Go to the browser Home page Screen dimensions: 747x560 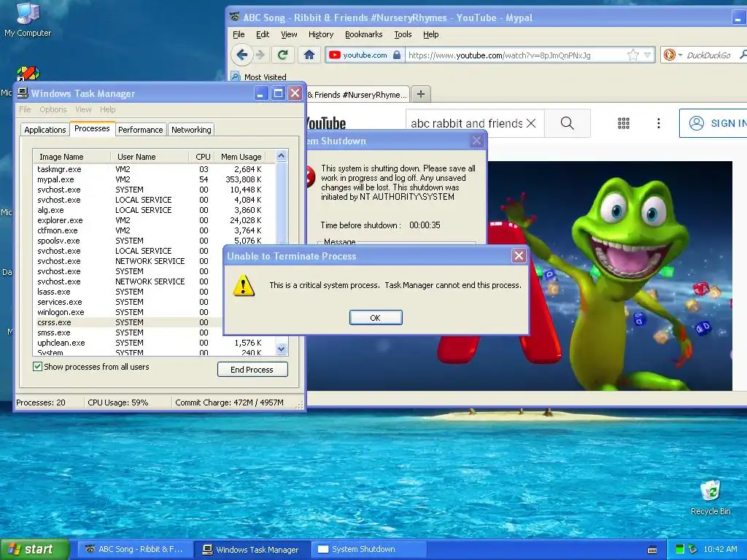coord(309,55)
